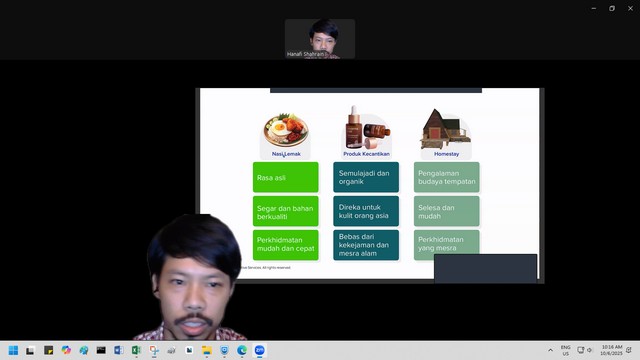Image resolution: width=640 pixels, height=360 pixels.
Task: Open the ENG US language switcher
Action: point(565,350)
